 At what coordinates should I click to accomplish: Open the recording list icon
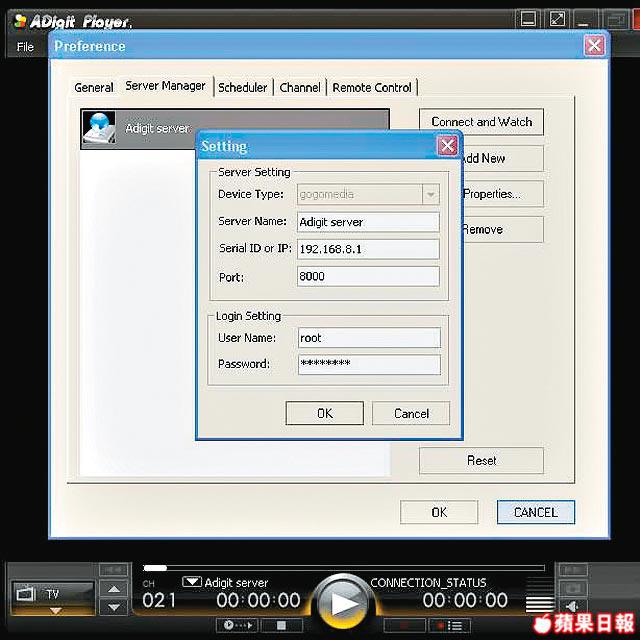[x=449, y=625]
